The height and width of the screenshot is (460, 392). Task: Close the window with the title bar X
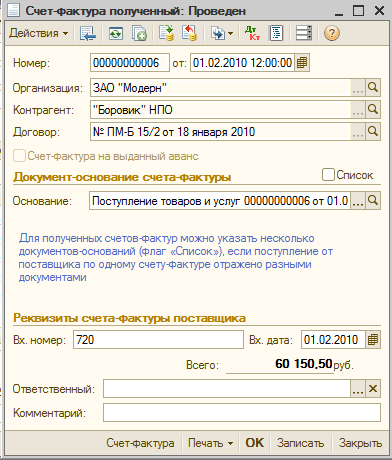(380, 11)
